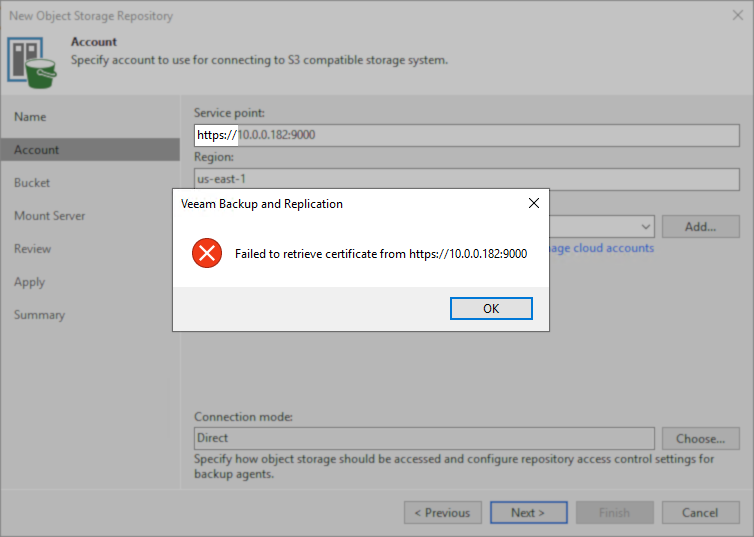Screen dimensions: 754x537
Task: Click the Next > button
Action: coord(528,513)
